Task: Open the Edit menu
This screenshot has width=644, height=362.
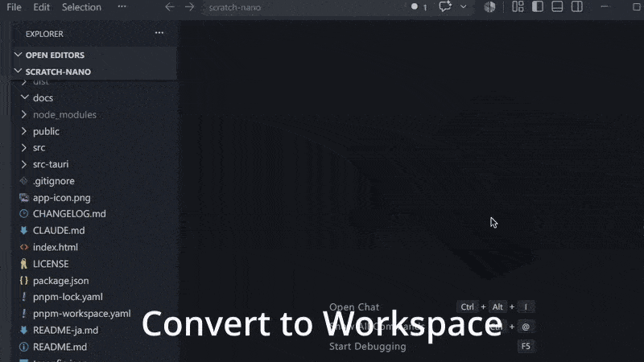Action: tap(42, 7)
